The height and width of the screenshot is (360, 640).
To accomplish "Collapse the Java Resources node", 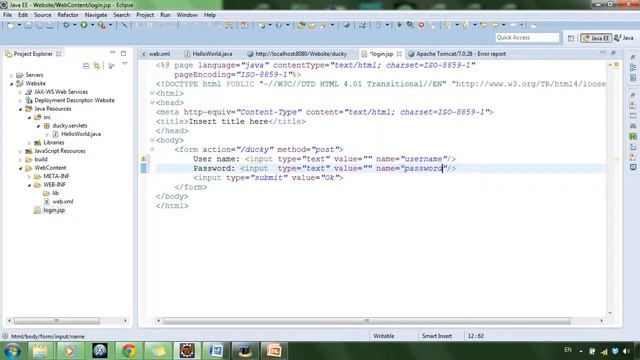I will coord(20,109).
